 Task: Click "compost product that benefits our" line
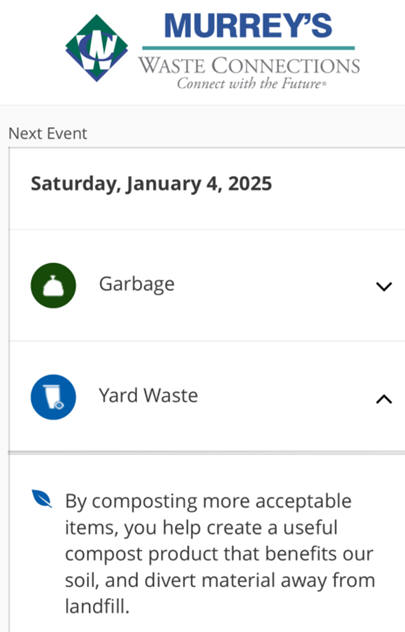click(x=219, y=554)
